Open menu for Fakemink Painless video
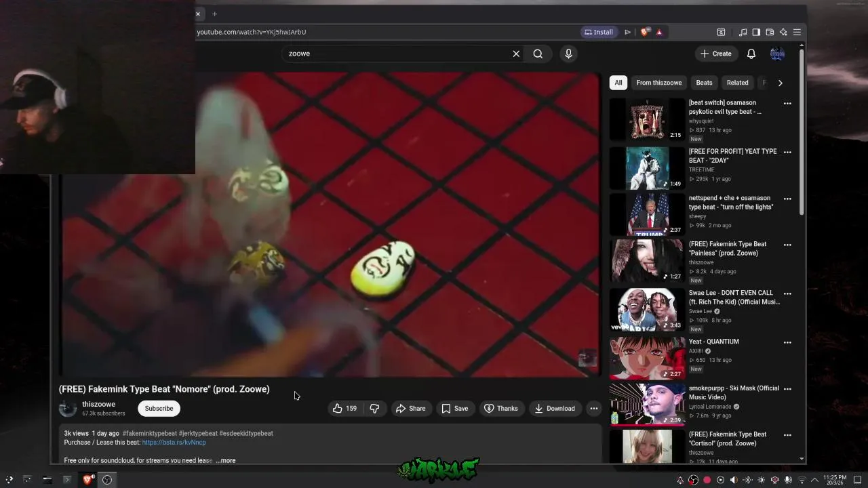 pyautogui.click(x=787, y=245)
